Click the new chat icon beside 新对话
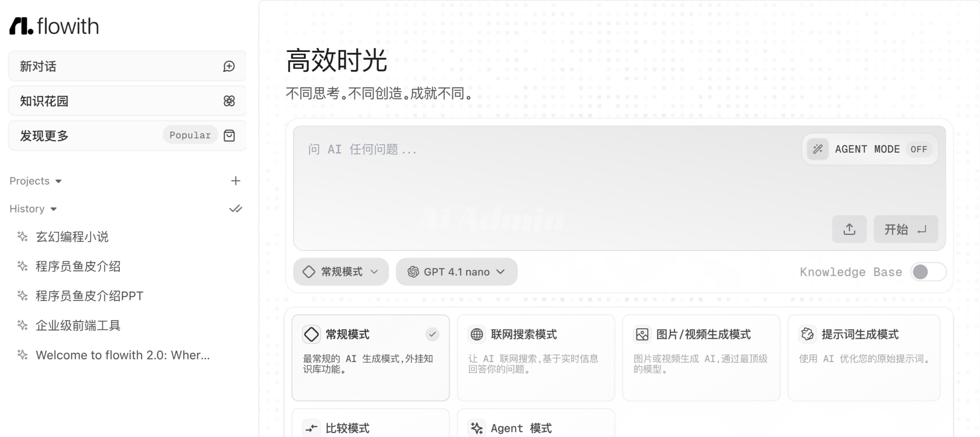980x437 pixels. point(229,66)
